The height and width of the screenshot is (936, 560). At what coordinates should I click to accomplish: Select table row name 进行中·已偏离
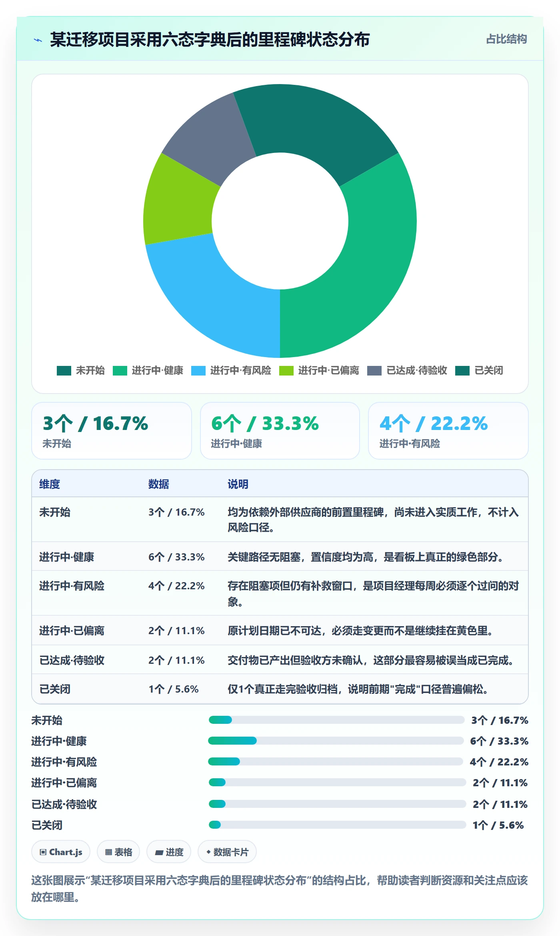click(x=72, y=631)
